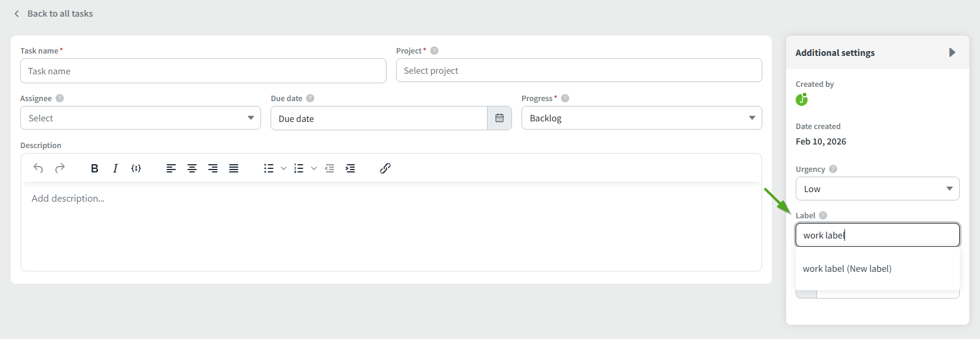This screenshot has height=339, width=980.
Task: Justify the description text
Action: [x=234, y=168]
